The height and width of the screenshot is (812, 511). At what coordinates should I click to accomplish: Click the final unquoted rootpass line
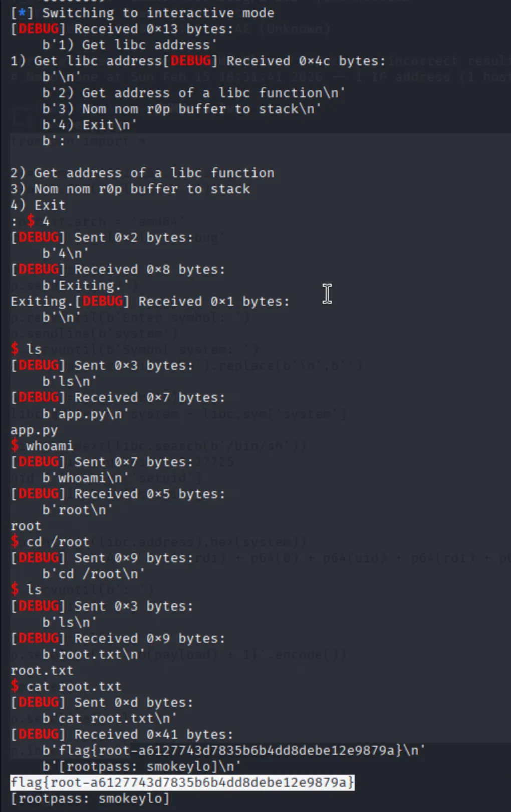90,798
